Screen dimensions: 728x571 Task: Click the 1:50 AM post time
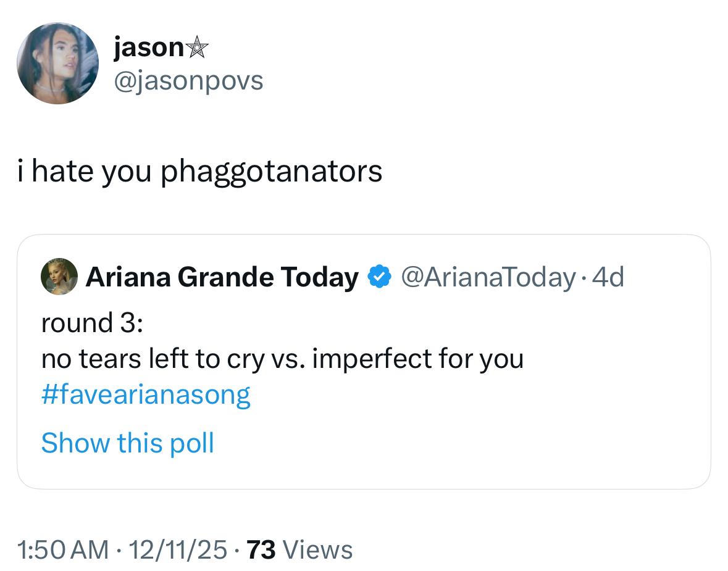tap(62, 549)
